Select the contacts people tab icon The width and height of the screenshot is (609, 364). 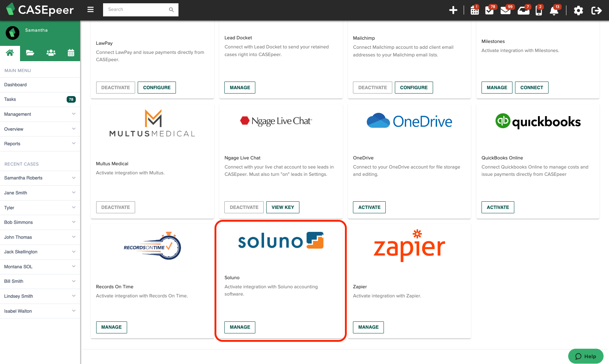point(51,53)
